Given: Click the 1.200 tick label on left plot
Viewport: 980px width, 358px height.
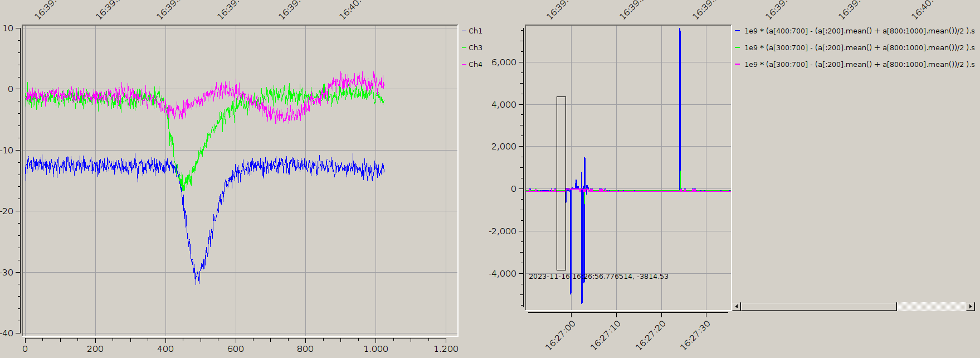Looking at the screenshot, I should 446,349.
